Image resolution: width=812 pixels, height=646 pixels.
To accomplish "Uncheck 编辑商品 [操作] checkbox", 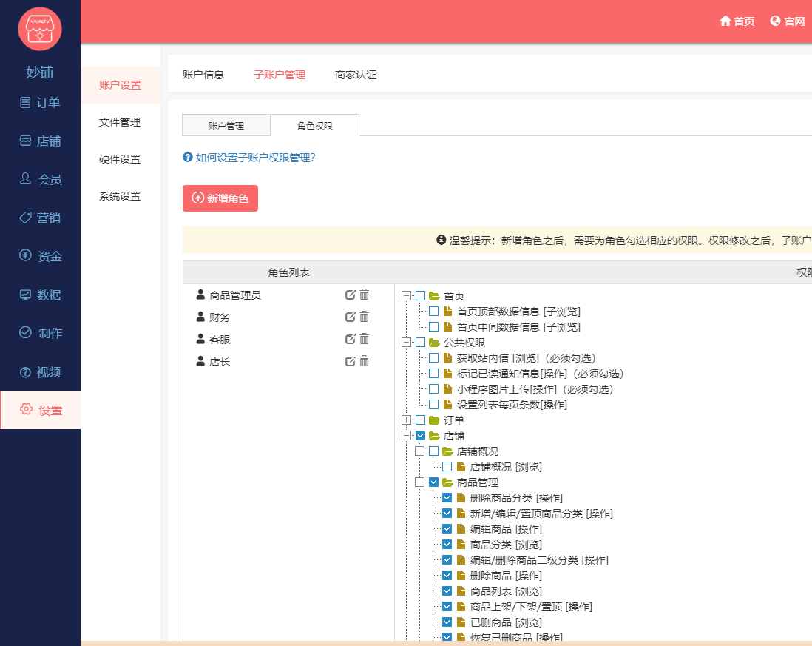I will [x=447, y=529].
